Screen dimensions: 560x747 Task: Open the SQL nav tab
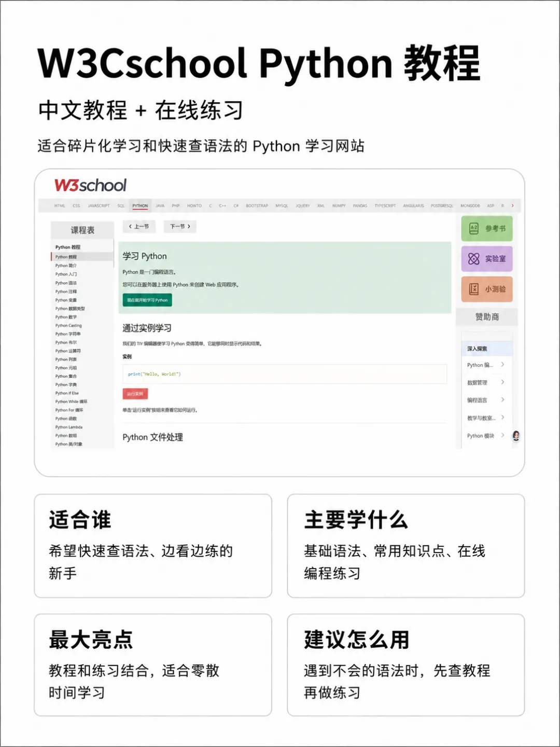point(121,206)
